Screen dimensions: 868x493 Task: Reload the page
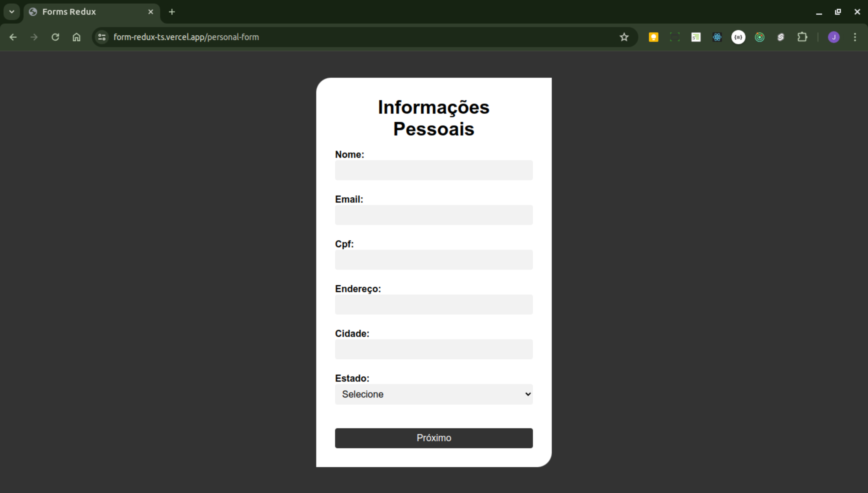pyautogui.click(x=55, y=37)
